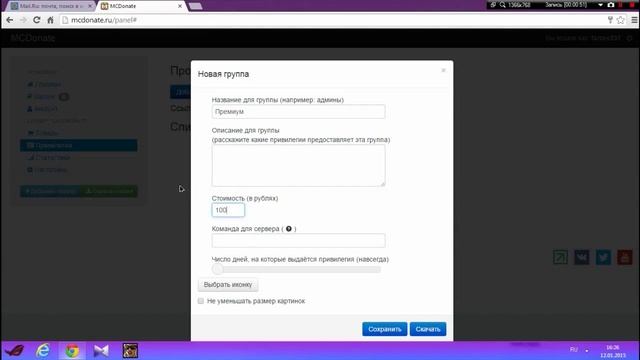Close the Новая группа dialog
Screen dimensions: 640x360
click(443, 70)
